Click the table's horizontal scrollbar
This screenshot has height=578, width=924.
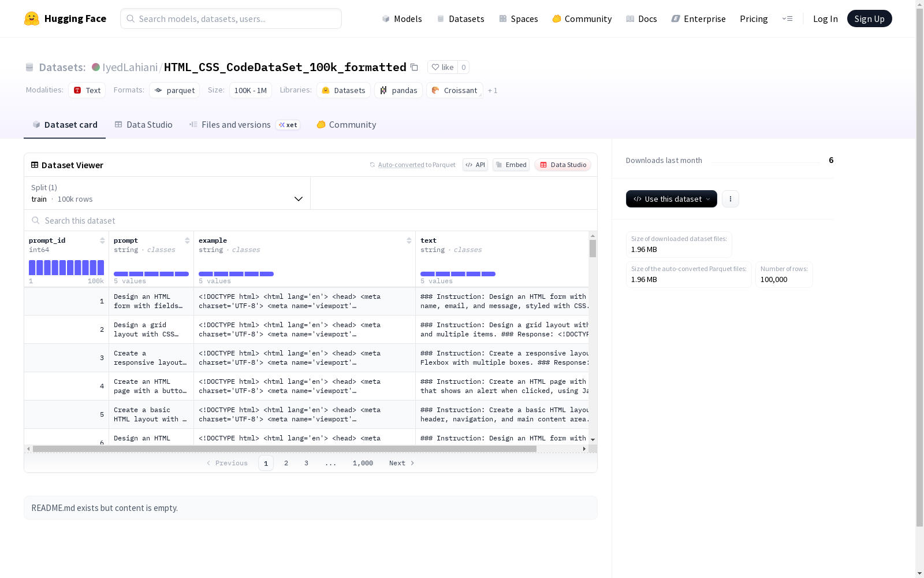(x=284, y=449)
